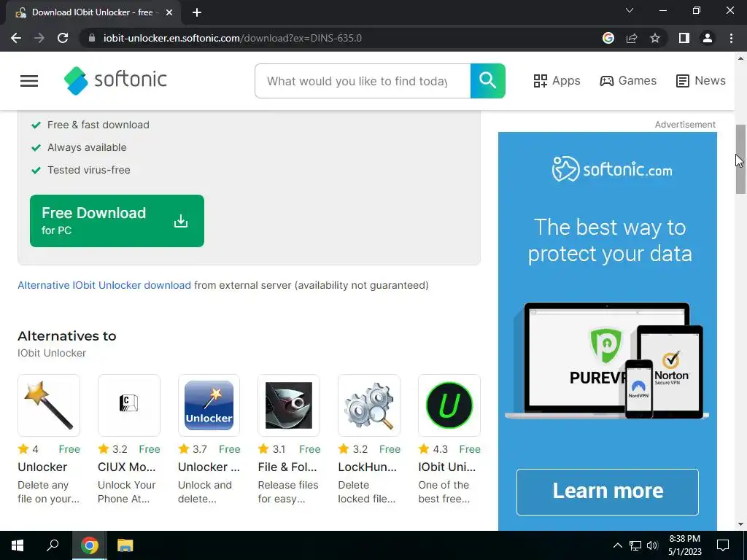This screenshot has width=747, height=560.
Task: Click the Google icon in address bar
Action: (608, 38)
